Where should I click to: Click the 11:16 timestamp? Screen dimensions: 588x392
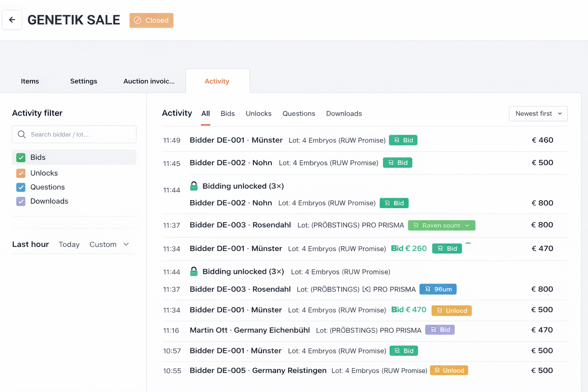pos(171,330)
